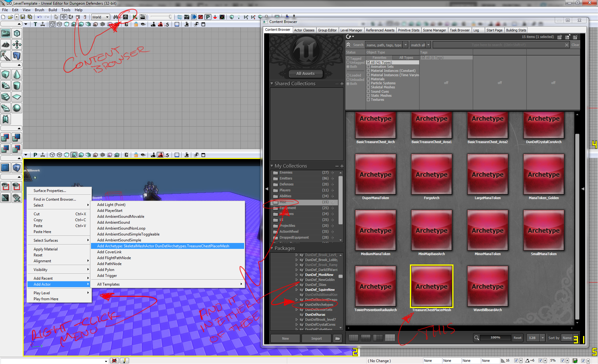
Task: Check the Static Meshes type filter
Action: pyautogui.click(x=368, y=96)
